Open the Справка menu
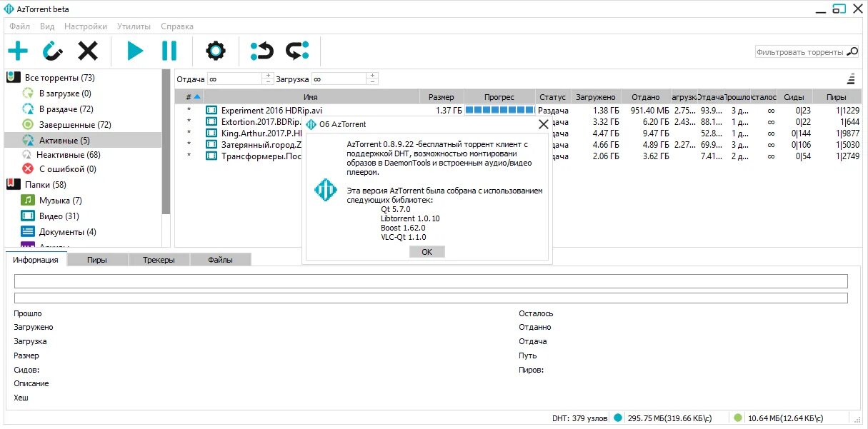This screenshot has width=868, height=429. tap(177, 26)
